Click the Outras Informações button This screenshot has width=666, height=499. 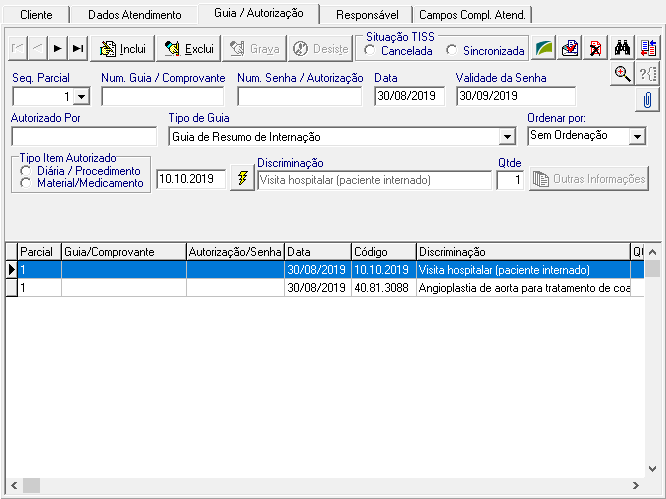pyautogui.click(x=589, y=179)
